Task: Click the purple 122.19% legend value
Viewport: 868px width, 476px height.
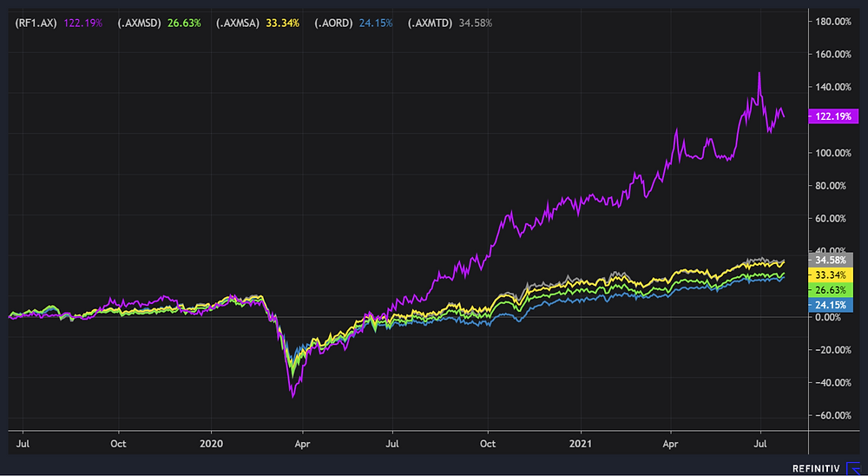Action: point(83,23)
